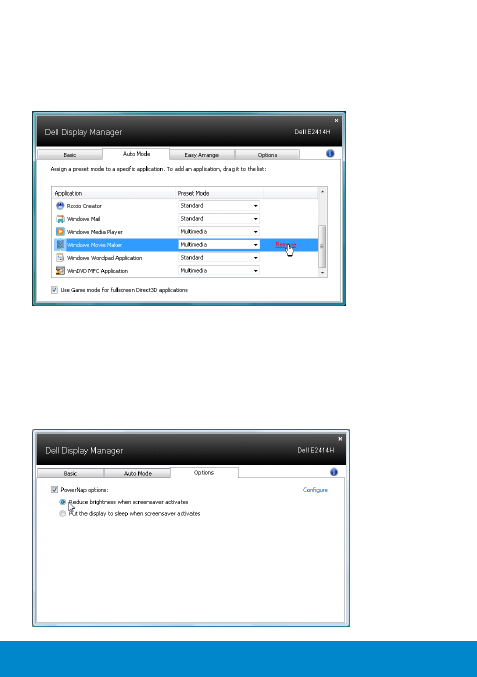
Task: Close the Auto Mode Dell Display Manager window
Action: [x=337, y=120]
